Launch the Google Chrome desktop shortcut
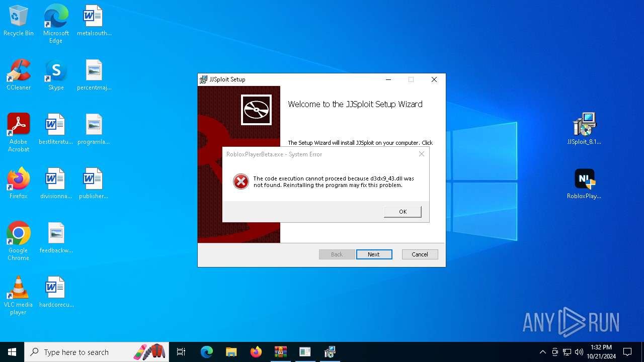The width and height of the screenshot is (644, 362). 19,241
